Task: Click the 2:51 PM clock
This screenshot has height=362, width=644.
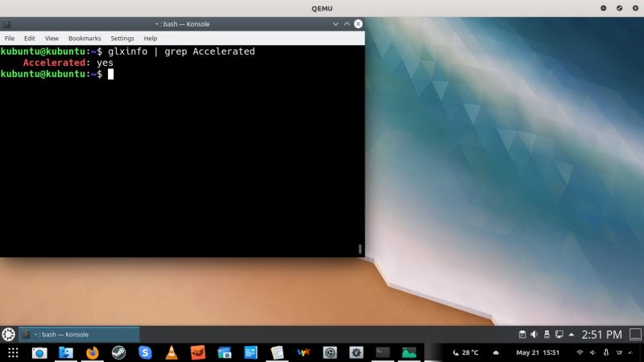Action: (x=601, y=335)
